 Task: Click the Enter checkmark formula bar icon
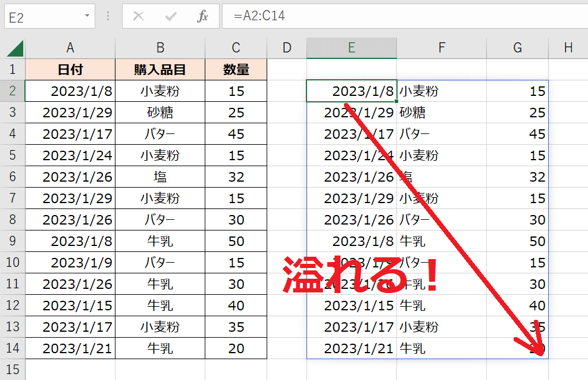click(171, 16)
